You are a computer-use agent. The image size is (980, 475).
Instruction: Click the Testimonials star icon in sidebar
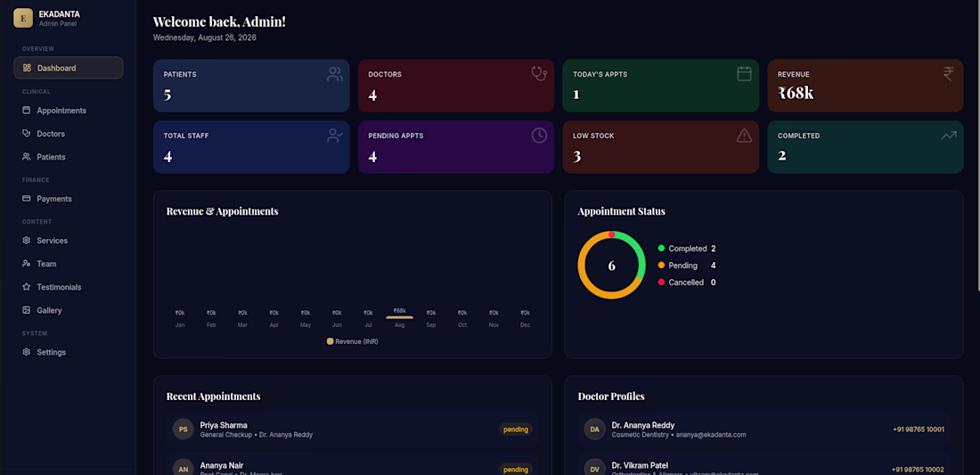pos(26,287)
